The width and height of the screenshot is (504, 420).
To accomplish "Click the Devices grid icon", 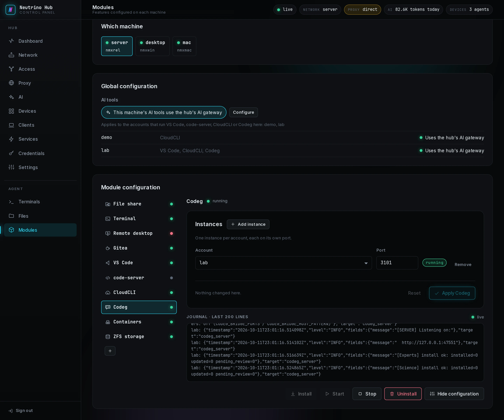I will (11, 111).
